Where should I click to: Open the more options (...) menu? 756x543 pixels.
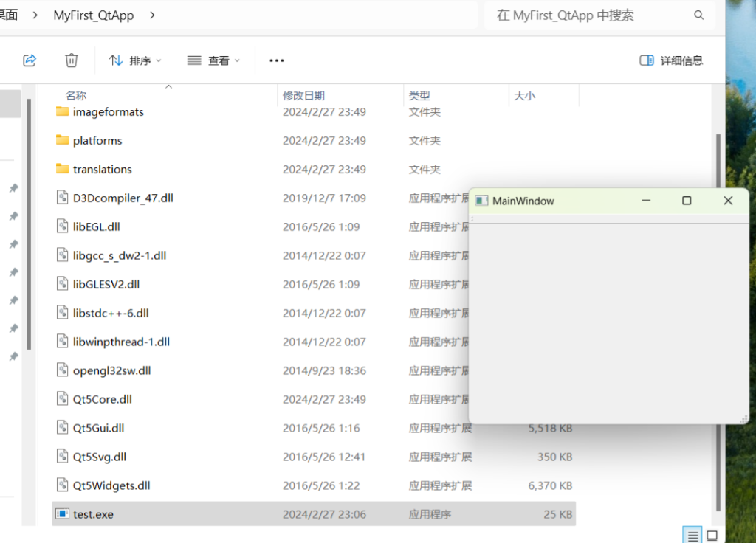(x=277, y=60)
